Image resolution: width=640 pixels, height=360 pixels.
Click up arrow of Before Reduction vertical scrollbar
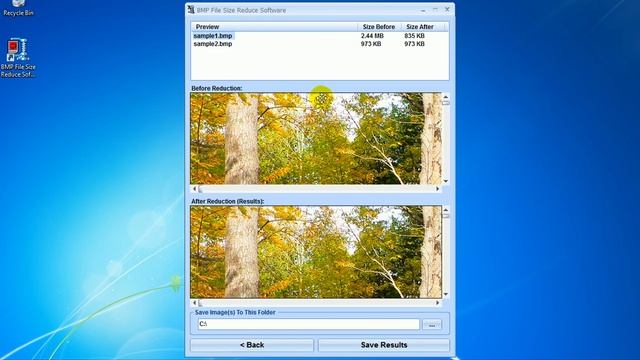[x=446, y=97]
